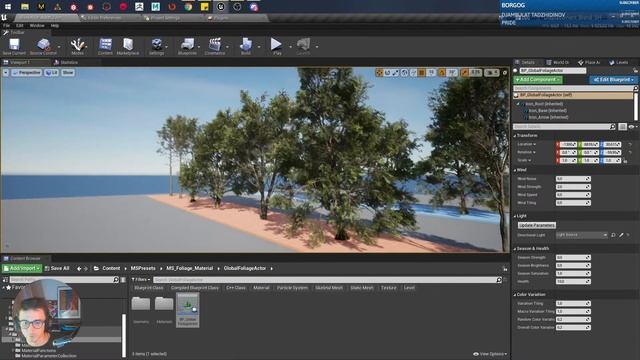Click the eyedropper pick actor icon
This screenshot has width=640, height=360.
621,235
